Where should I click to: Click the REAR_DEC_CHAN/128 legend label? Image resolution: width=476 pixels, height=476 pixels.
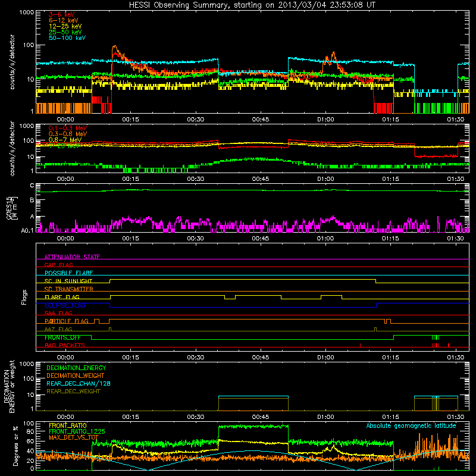click(x=79, y=384)
